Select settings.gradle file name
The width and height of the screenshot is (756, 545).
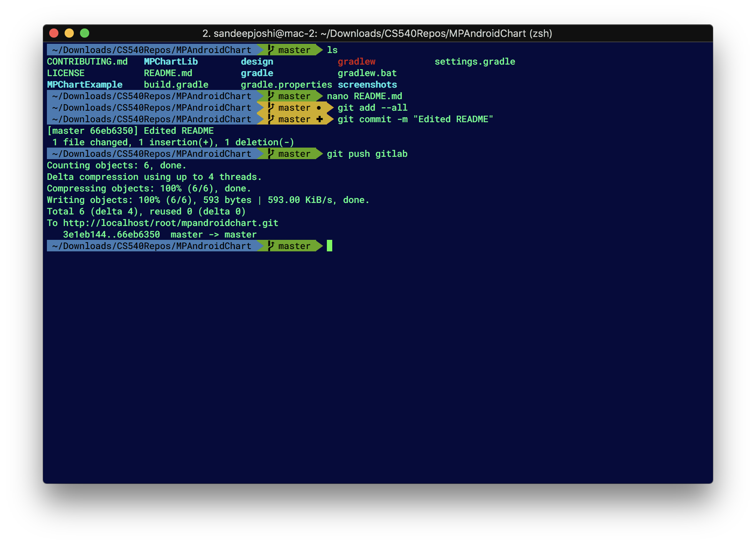click(475, 61)
